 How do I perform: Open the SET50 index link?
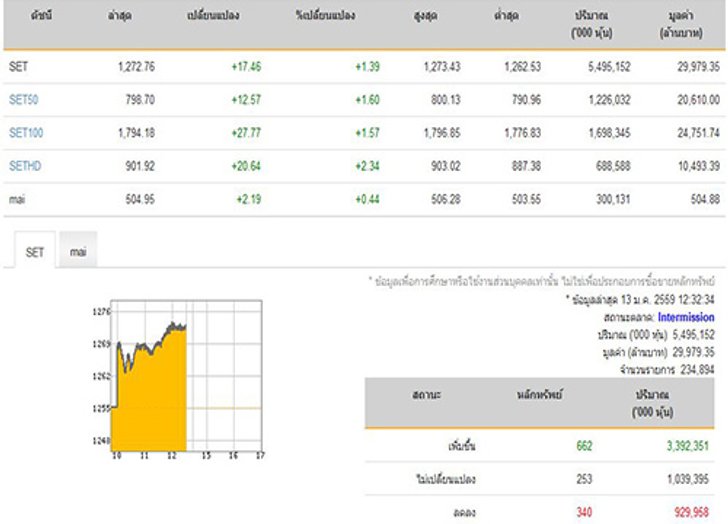click(24, 100)
